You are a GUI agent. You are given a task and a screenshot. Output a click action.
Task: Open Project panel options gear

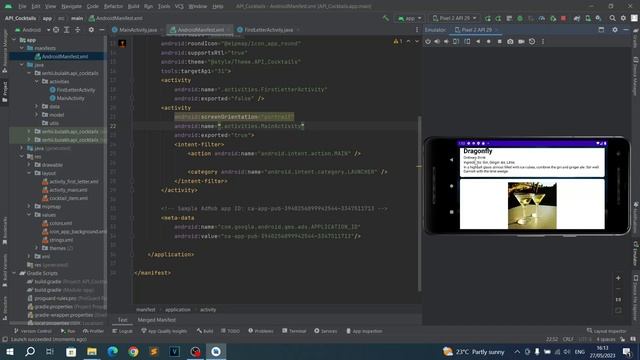pyautogui.click(x=91, y=30)
